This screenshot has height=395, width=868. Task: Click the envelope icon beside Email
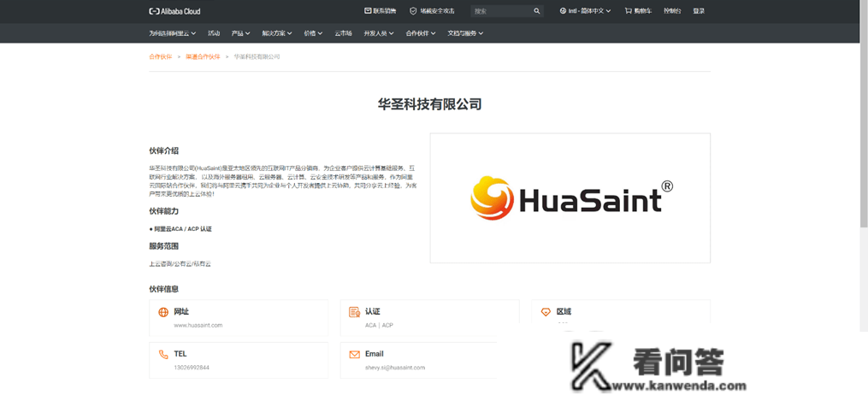(354, 354)
